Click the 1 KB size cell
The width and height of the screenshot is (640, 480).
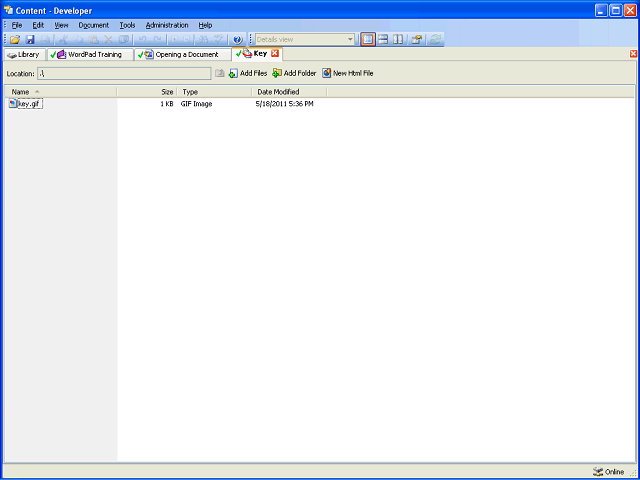[x=167, y=104]
